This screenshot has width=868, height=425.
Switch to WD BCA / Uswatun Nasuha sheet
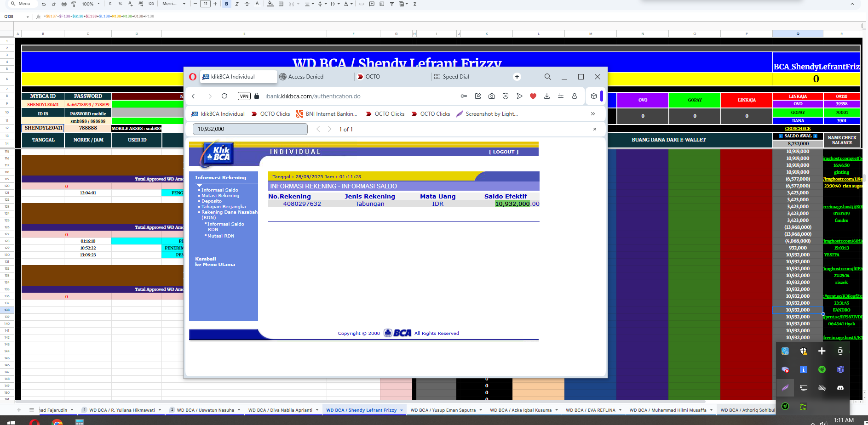coord(205,410)
